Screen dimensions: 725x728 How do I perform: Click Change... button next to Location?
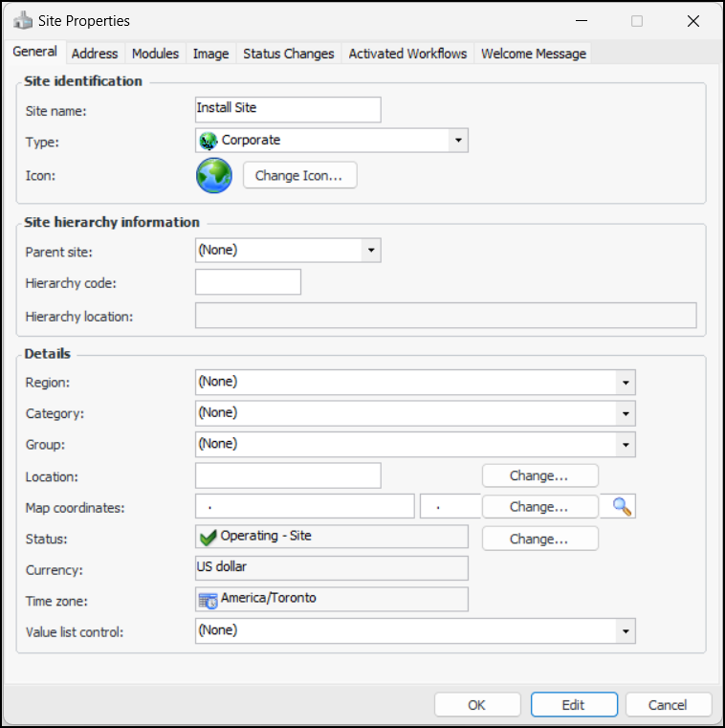[539, 475]
